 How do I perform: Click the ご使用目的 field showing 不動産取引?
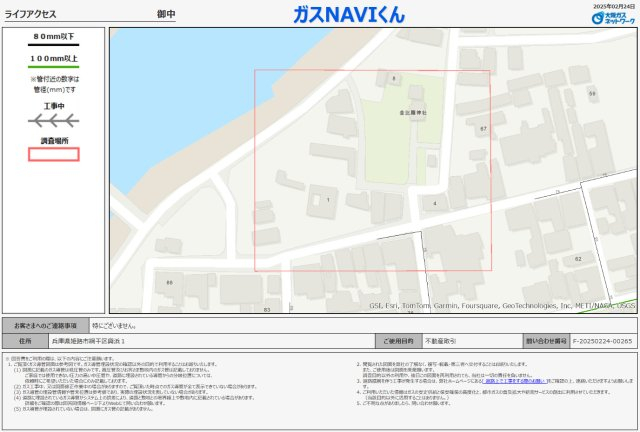tap(472, 341)
